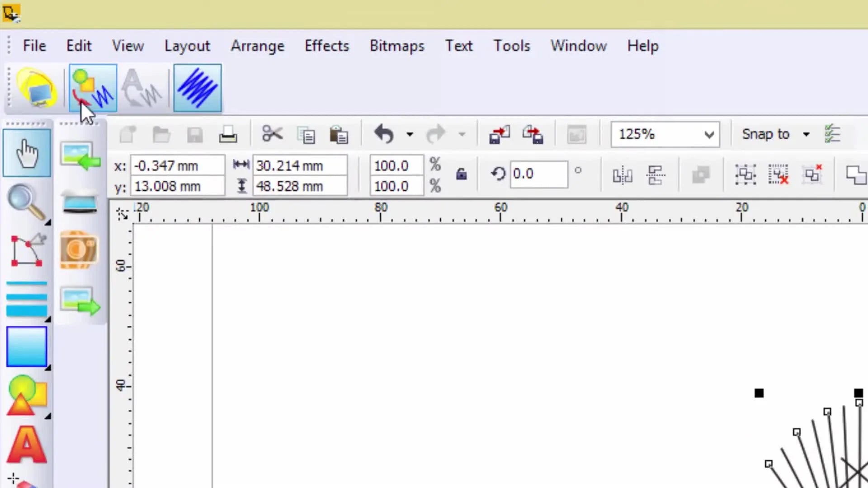Toggle the blue diagonal lines stitch view button
The width and height of the screenshot is (868, 488).
[x=198, y=88]
